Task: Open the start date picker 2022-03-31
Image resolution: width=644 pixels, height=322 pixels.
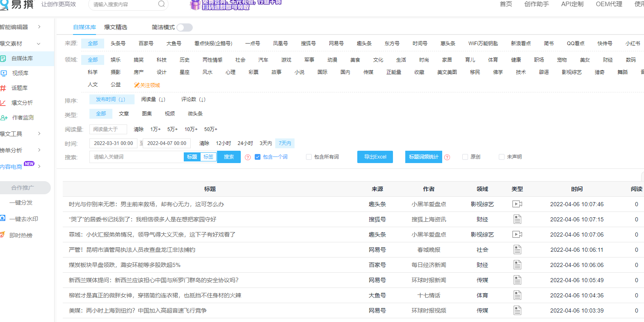Action: tap(114, 143)
